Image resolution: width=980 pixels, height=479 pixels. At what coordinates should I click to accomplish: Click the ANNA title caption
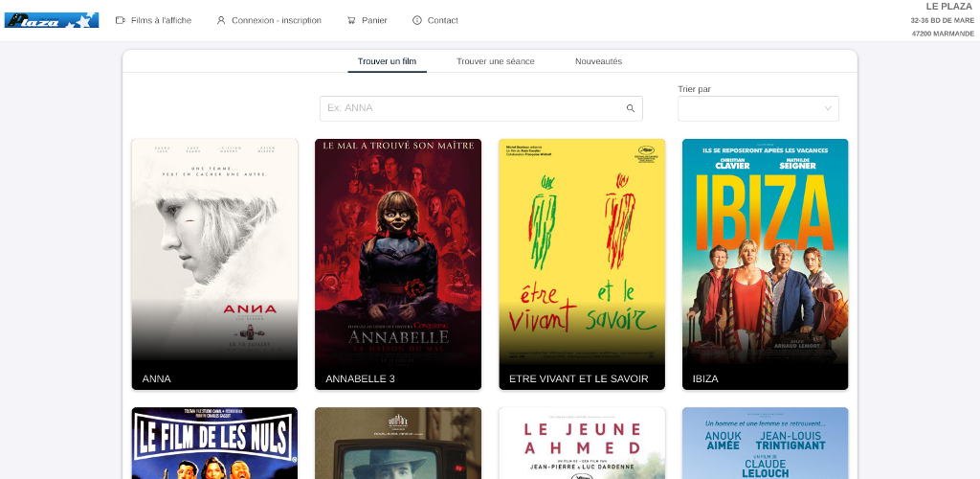click(156, 378)
